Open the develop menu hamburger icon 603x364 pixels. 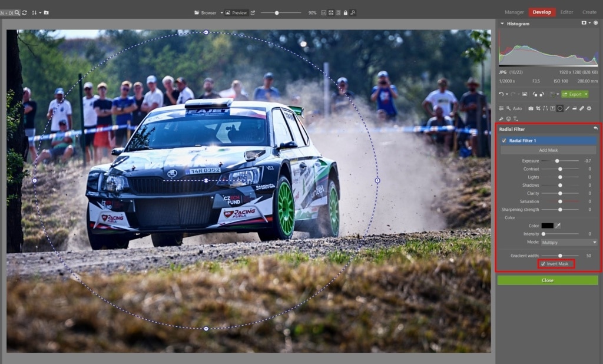click(x=501, y=108)
